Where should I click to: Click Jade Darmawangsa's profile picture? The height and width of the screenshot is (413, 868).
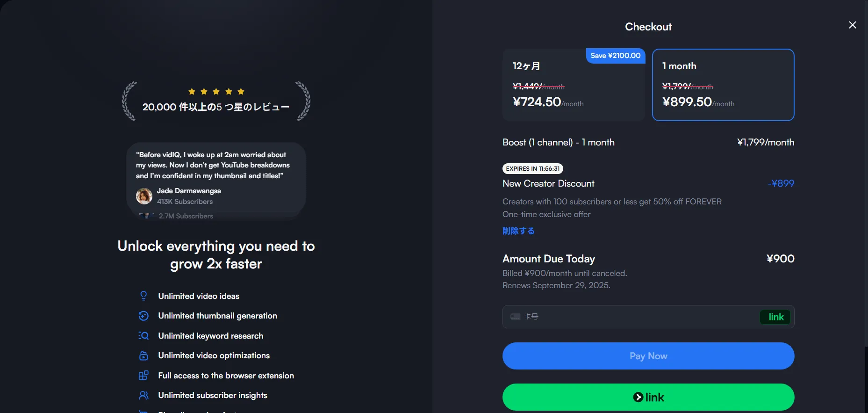(x=144, y=196)
